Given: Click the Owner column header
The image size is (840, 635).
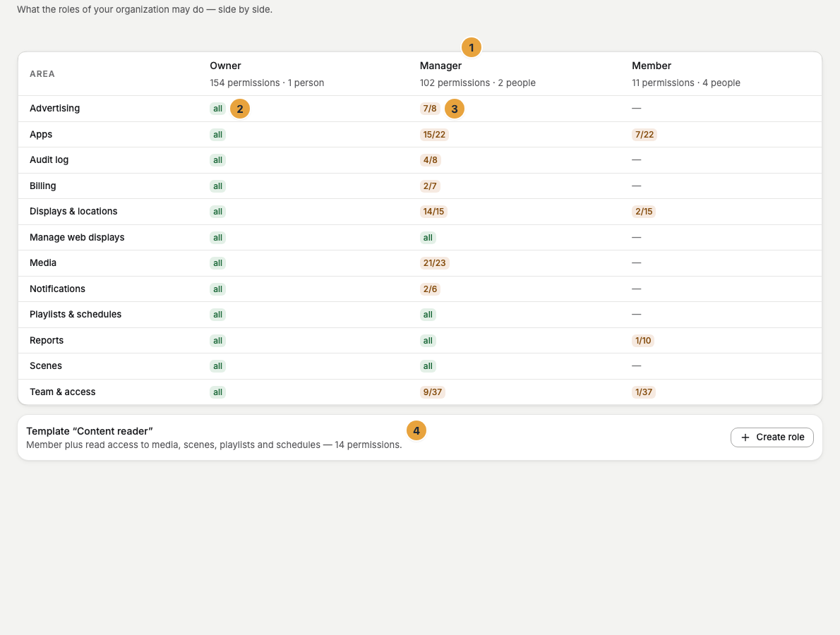Looking at the screenshot, I should [225, 66].
